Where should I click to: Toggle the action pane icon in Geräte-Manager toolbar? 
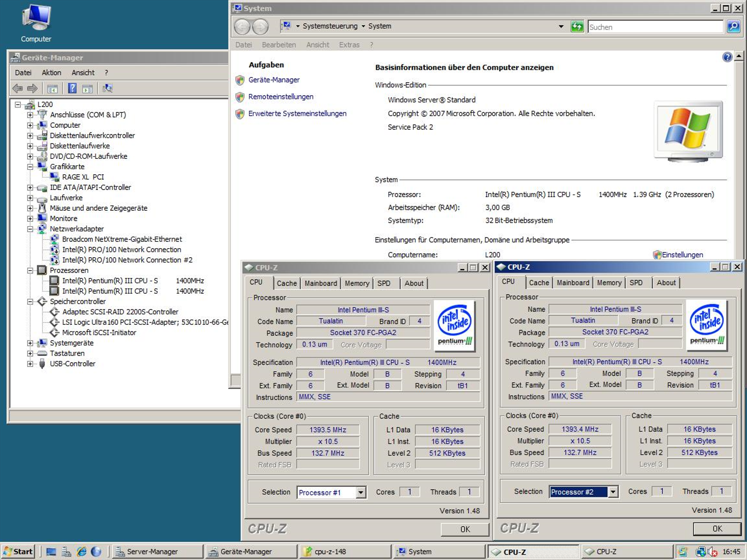pyautogui.click(x=88, y=88)
